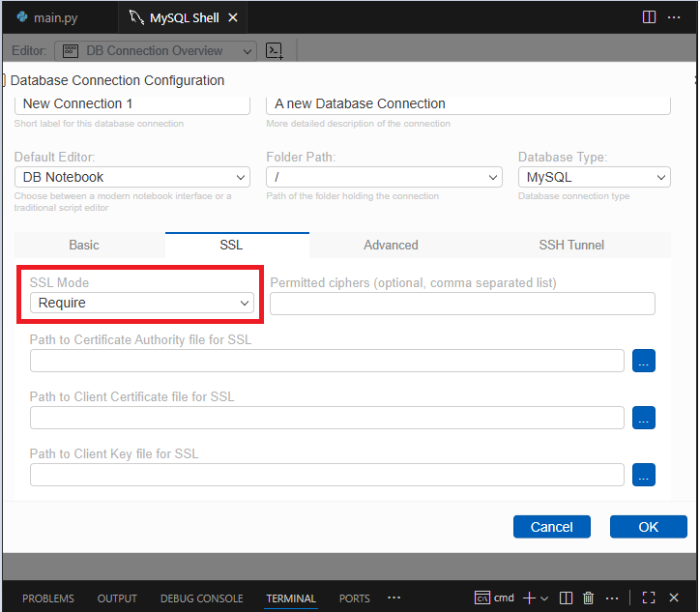Open the Database Type MySQL dropdown

[595, 177]
